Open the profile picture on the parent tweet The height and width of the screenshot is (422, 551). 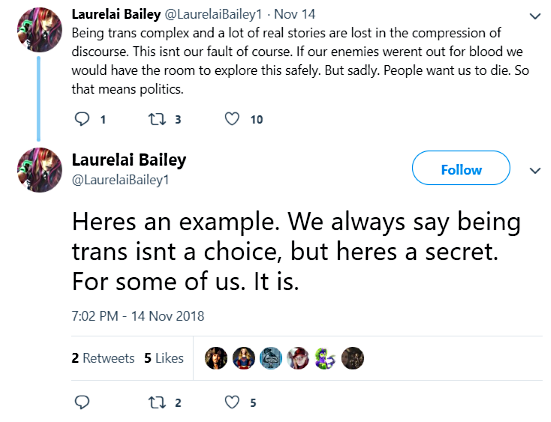click(40, 30)
